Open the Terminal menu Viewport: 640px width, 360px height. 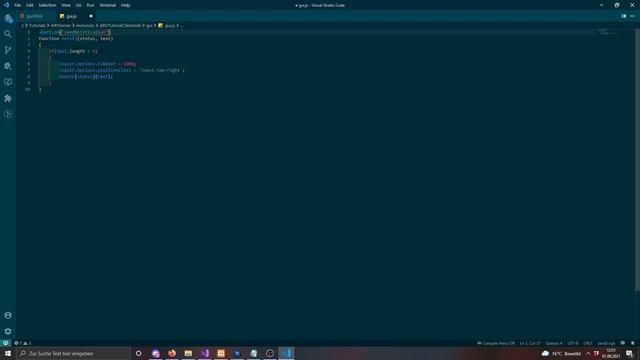108,5
